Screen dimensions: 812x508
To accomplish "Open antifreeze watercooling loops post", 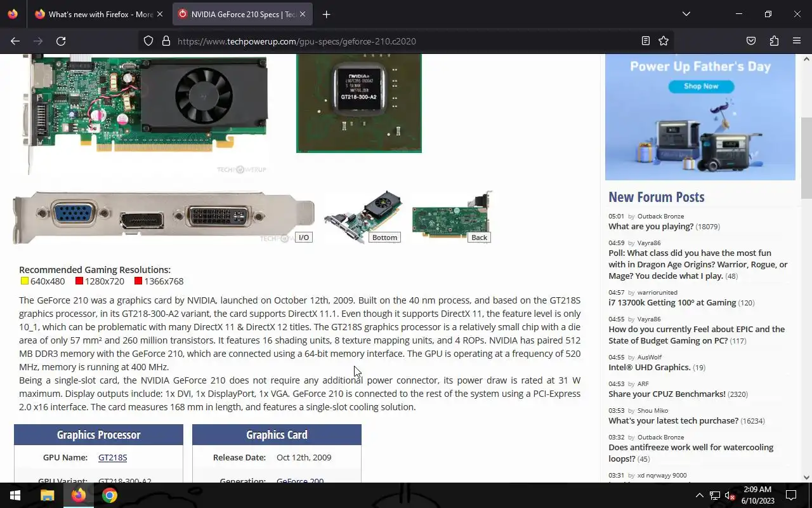I will click(691, 453).
